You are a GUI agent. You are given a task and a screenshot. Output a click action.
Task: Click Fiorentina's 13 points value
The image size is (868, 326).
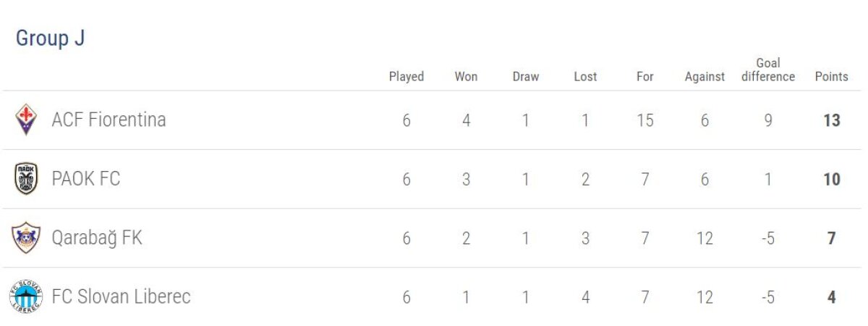(x=831, y=120)
